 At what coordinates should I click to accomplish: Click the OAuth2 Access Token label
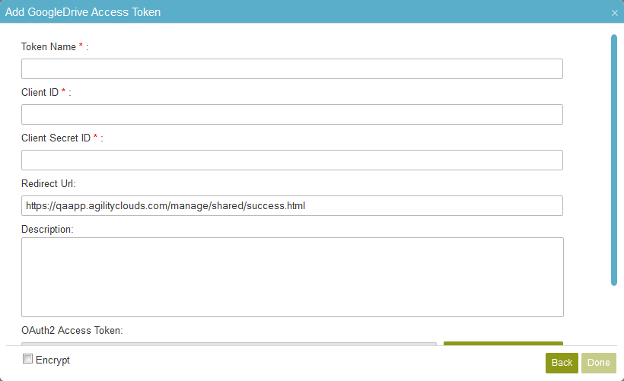click(x=72, y=330)
